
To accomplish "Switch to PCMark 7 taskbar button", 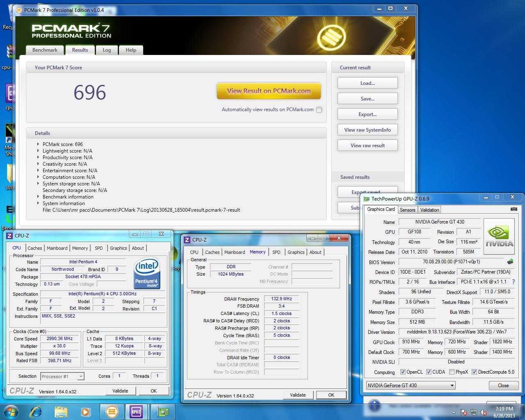I will pos(112,411).
